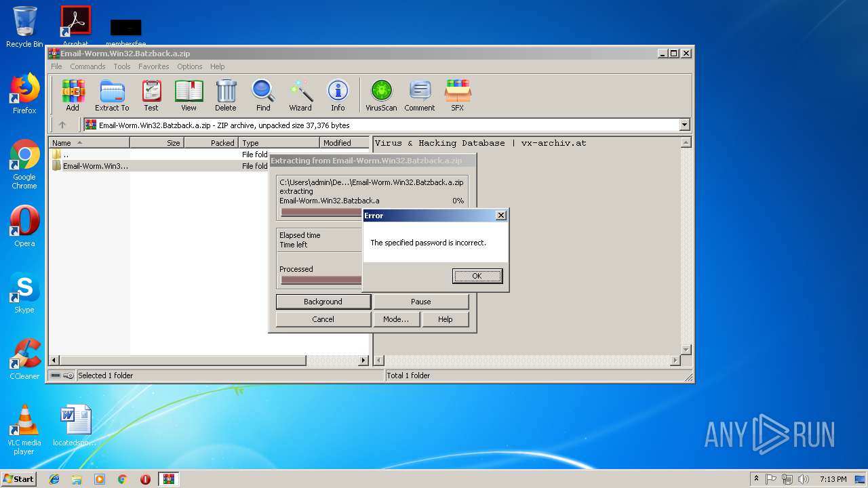Click the Find magnifier icon
This screenshot has height=488, width=868.
click(263, 95)
